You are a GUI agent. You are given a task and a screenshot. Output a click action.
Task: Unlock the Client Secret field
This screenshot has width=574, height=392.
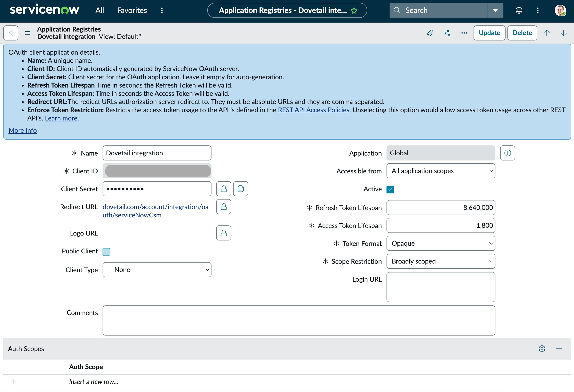[223, 189]
